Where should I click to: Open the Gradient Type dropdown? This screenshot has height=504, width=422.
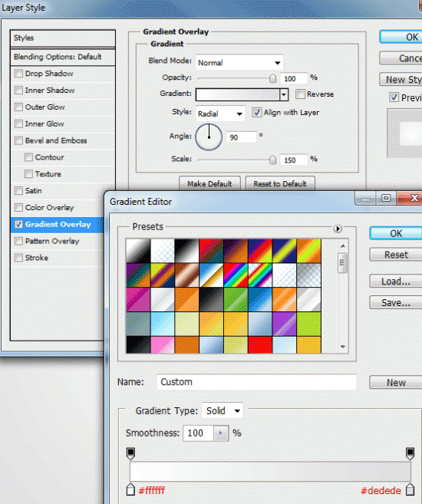[223, 410]
